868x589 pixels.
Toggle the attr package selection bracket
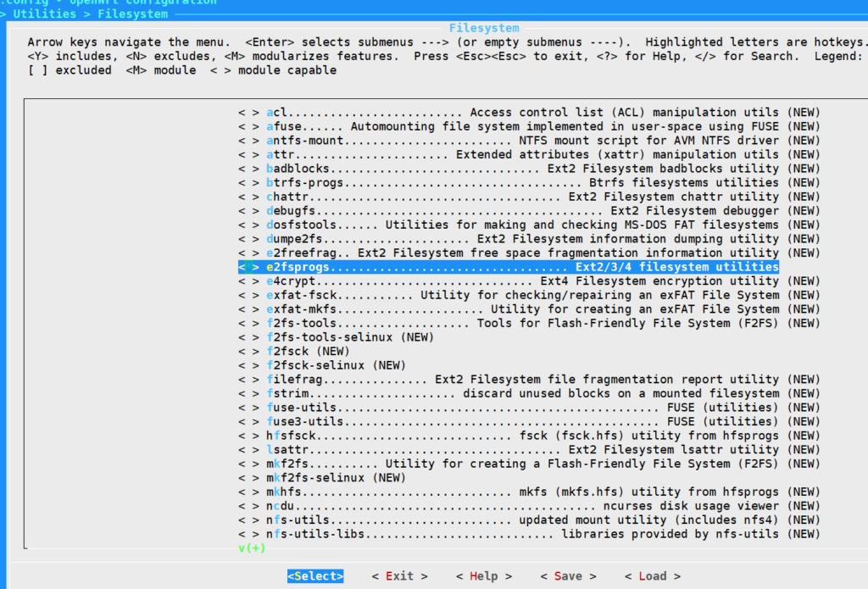click(x=248, y=154)
